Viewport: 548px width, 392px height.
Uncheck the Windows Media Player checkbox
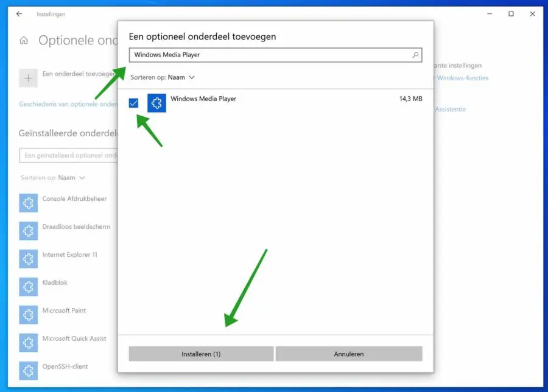tap(133, 103)
